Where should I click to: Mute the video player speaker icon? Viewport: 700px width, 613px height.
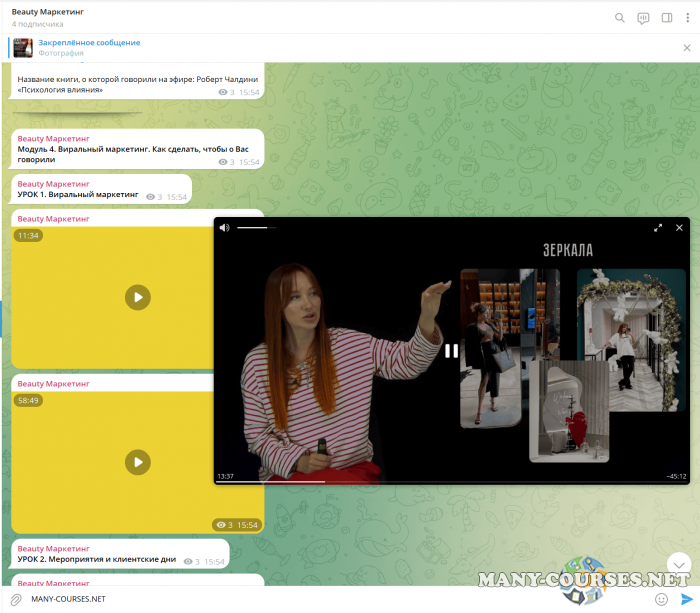point(224,228)
